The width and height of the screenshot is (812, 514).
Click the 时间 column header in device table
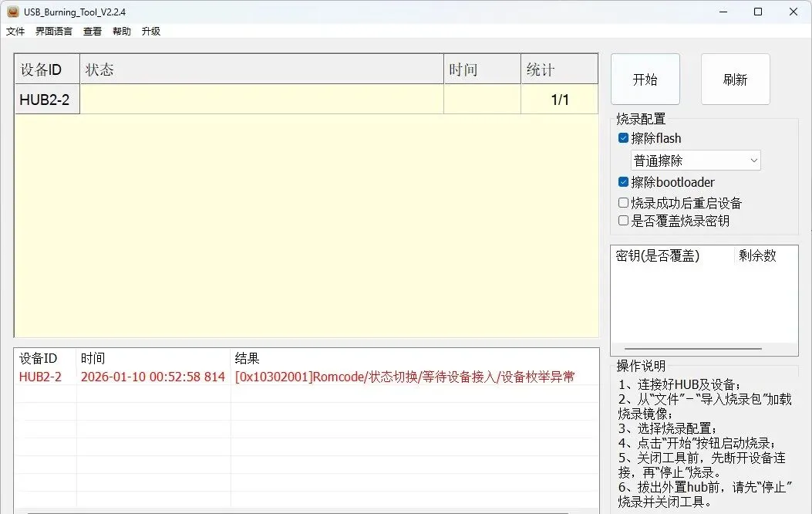point(483,69)
